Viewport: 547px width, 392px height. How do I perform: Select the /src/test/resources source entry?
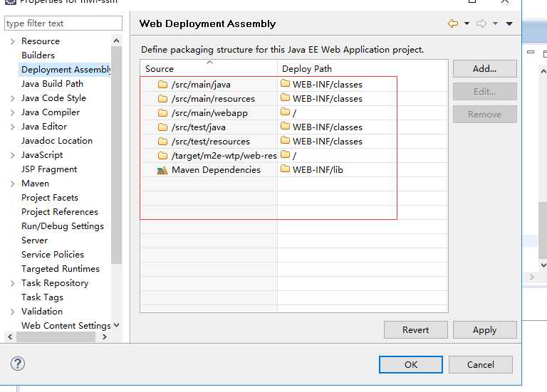point(211,142)
